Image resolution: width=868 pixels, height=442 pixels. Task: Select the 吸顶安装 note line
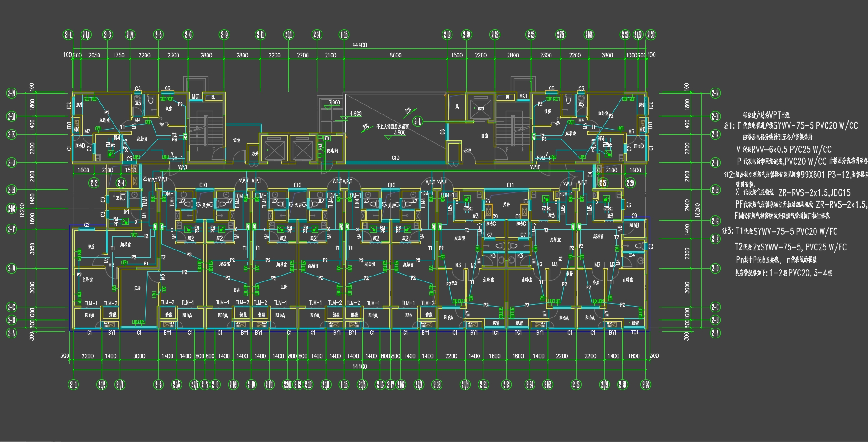[x=745, y=184]
